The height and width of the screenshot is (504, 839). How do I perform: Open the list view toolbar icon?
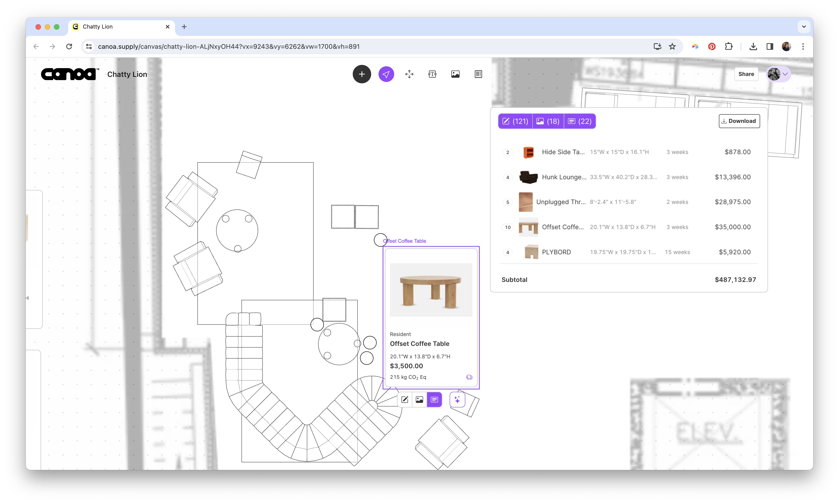point(478,74)
